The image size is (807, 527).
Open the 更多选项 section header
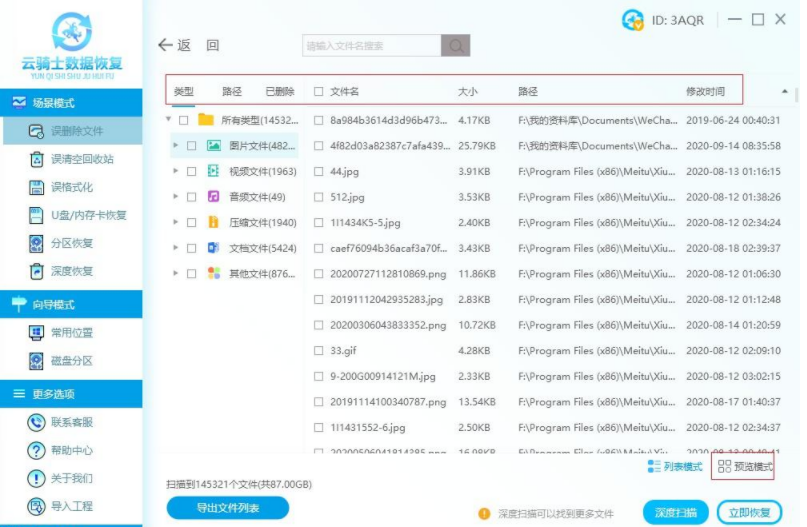[72, 394]
